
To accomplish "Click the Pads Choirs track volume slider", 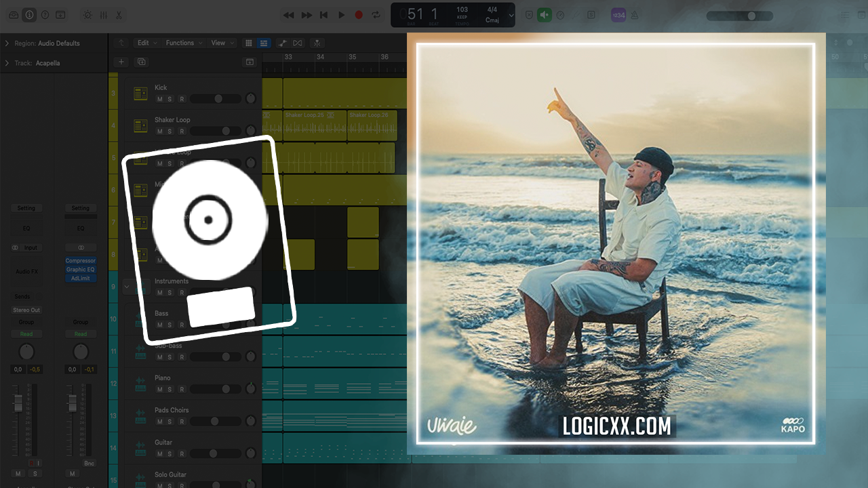I will pos(216,422).
